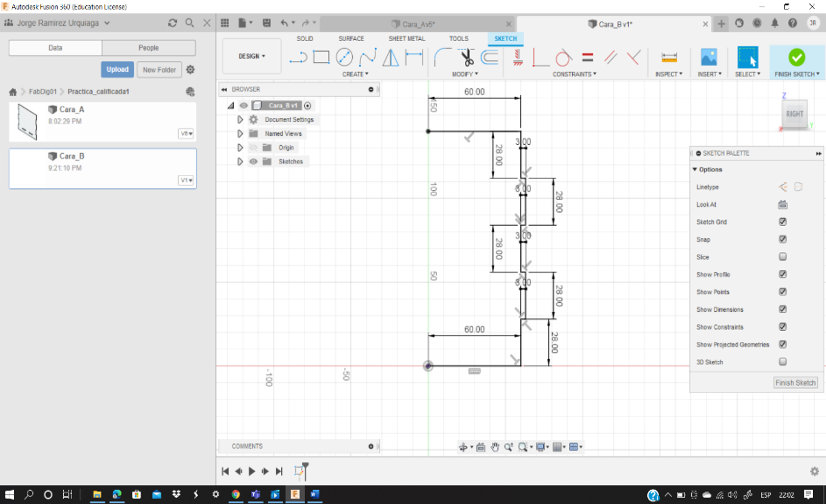Click the green Finish Sketch checkmark

point(797,57)
